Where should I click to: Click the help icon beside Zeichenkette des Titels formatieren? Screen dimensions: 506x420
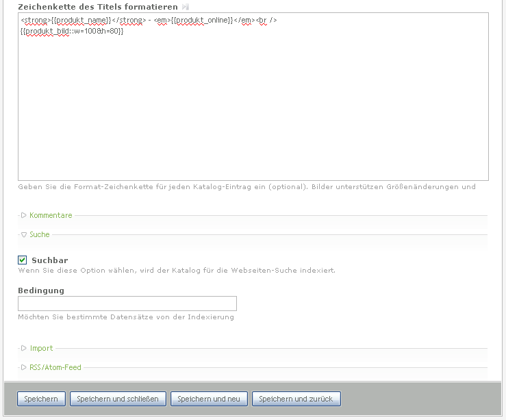click(x=185, y=7)
